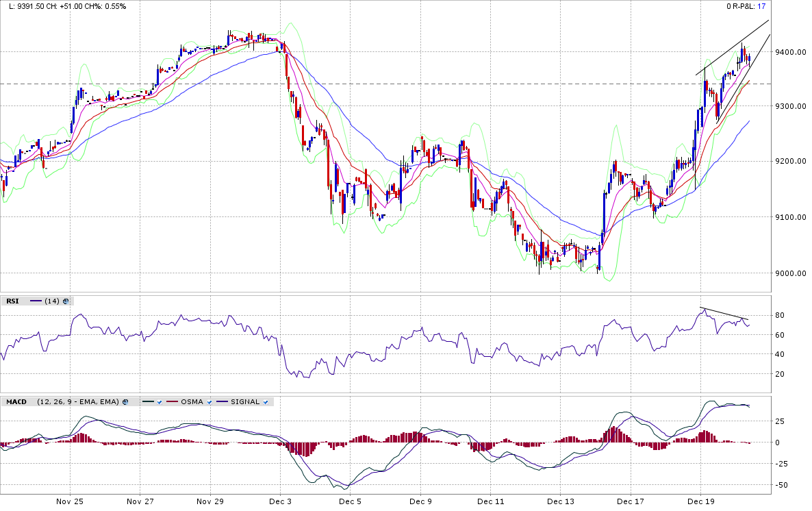Click RSI period value (14)
Viewport: 812px width, 511px height.
tap(52, 301)
